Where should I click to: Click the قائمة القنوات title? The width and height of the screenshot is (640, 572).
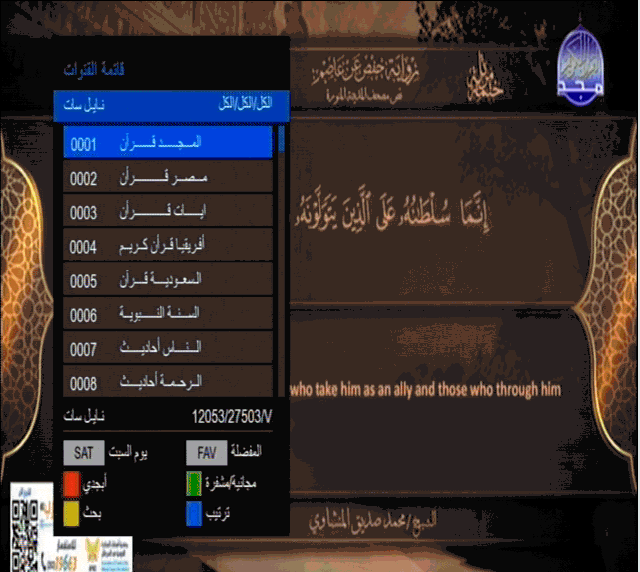94,69
